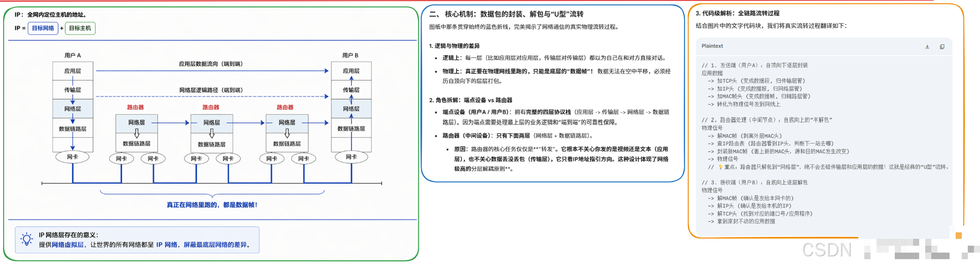Click the 用户 B label
980x266 pixels.
tap(350, 55)
